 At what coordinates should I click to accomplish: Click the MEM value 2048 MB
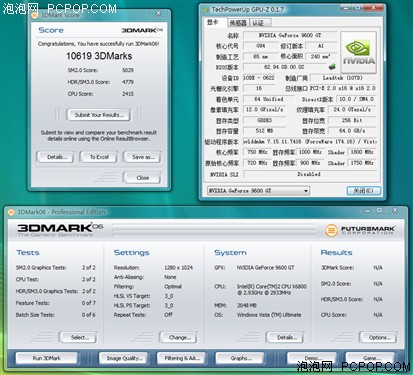point(247,305)
